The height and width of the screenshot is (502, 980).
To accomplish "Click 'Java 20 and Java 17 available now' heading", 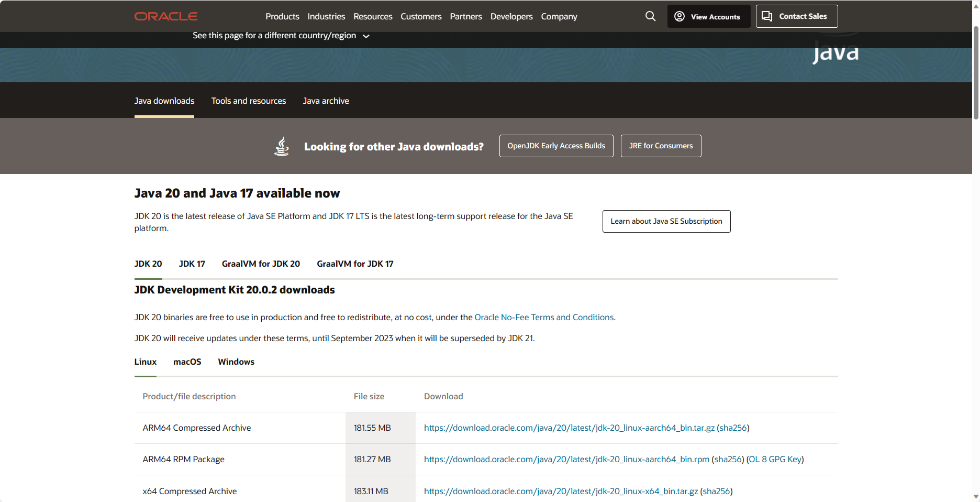I will pyautogui.click(x=237, y=193).
